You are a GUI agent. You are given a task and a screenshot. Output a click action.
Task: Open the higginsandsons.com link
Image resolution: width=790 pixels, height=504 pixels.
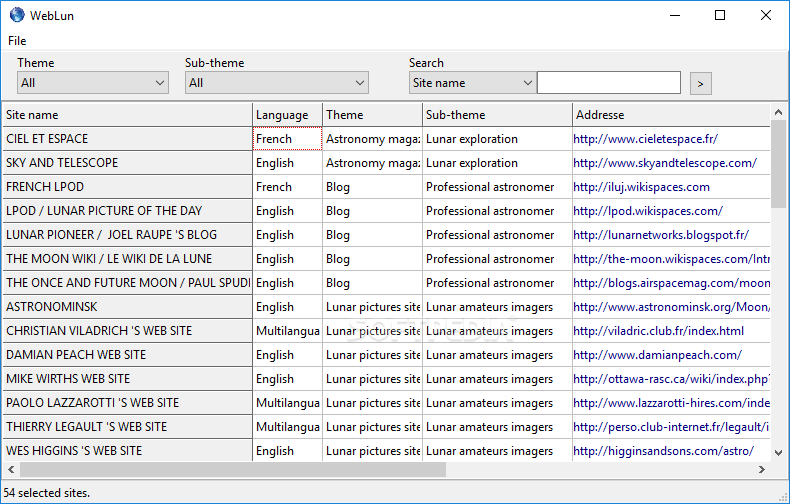pos(664,451)
